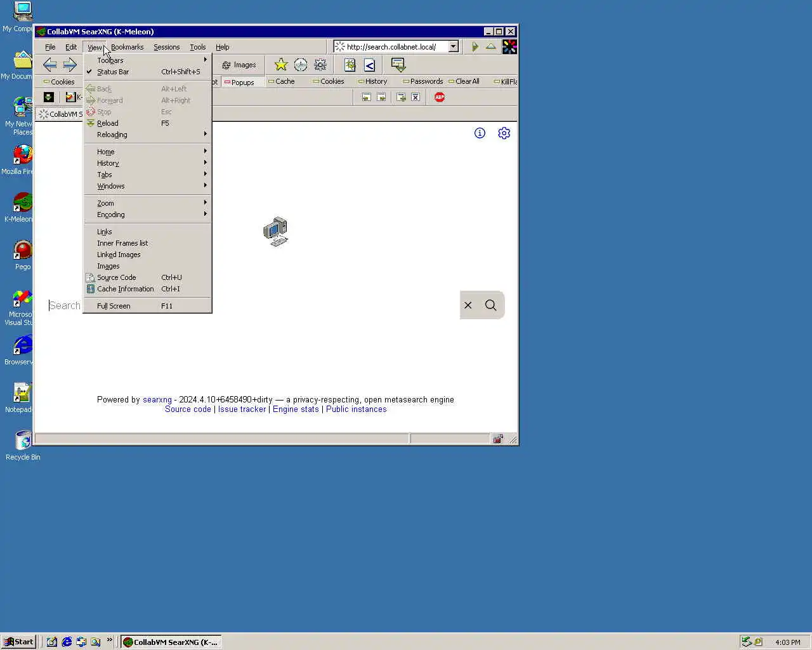This screenshot has width=812, height=650.
Task: Click the next tab toolbar icon
Action: point(381,97)
